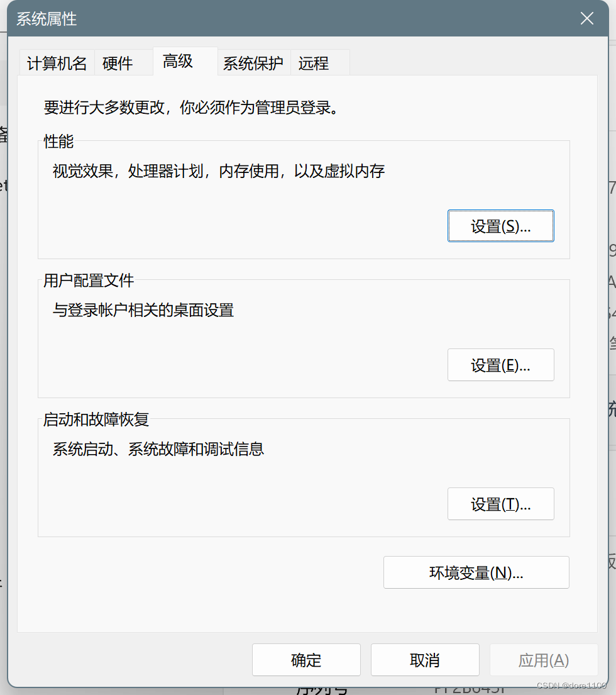Open startup and recovery 设置(T) button
Image resolution: width=616 pixels, height=695 pixels.
coord(500,504)
